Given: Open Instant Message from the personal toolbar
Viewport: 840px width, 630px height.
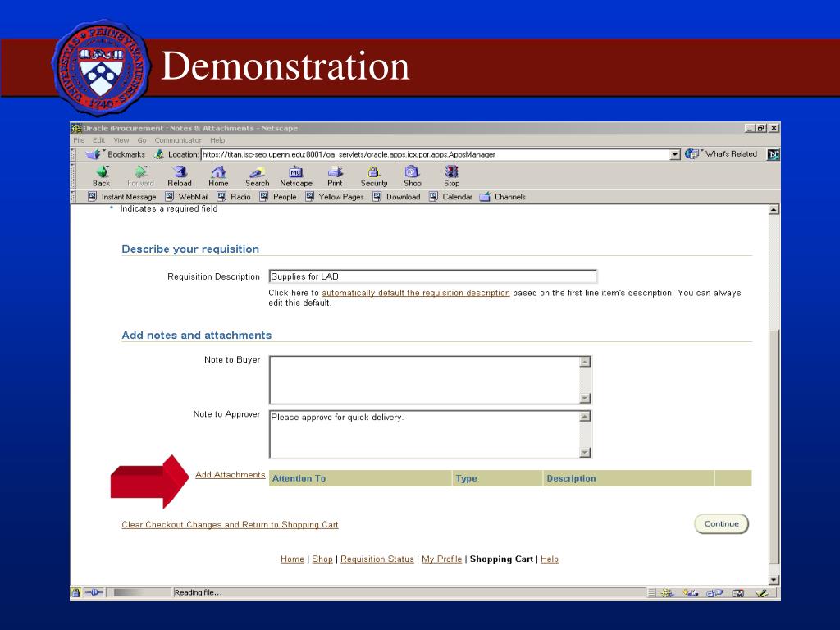Looking at the screenshot, I should (x=123, y=197).
